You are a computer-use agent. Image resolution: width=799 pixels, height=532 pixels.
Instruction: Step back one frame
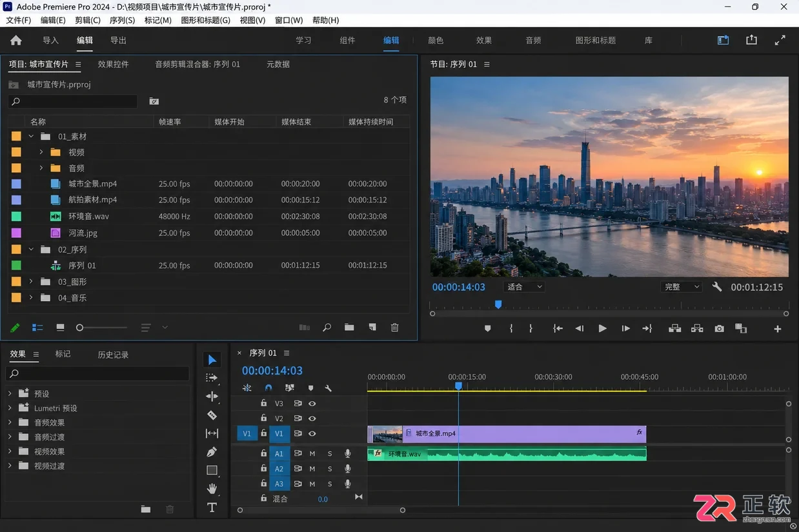click(x=580, y=328)
